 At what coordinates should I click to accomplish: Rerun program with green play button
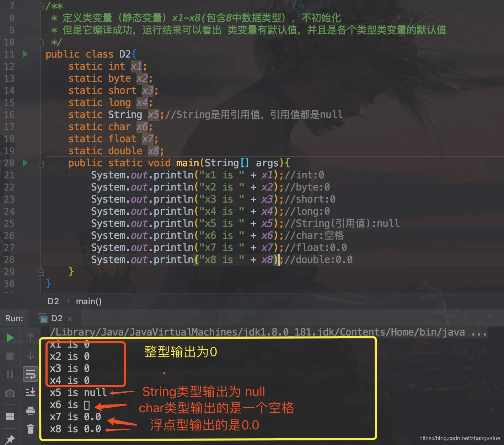[10, 337]
